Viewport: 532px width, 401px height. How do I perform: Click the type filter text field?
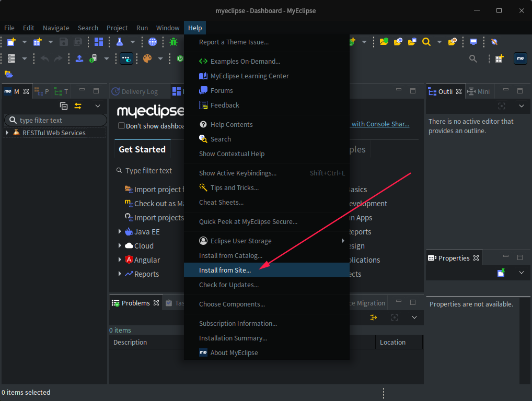pyautogui.click(x=55, y=120)
